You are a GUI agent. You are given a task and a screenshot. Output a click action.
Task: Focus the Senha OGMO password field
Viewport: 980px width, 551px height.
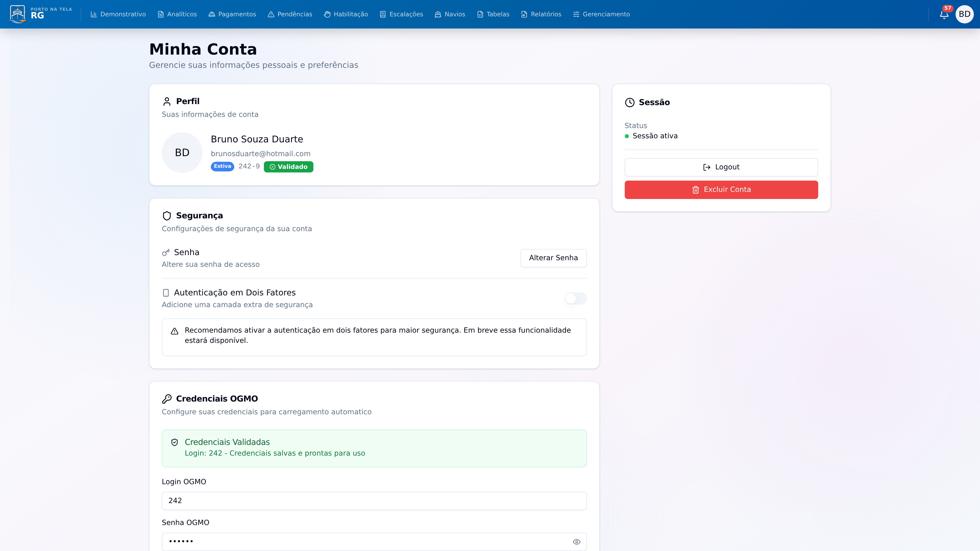(x=365, y=542)
